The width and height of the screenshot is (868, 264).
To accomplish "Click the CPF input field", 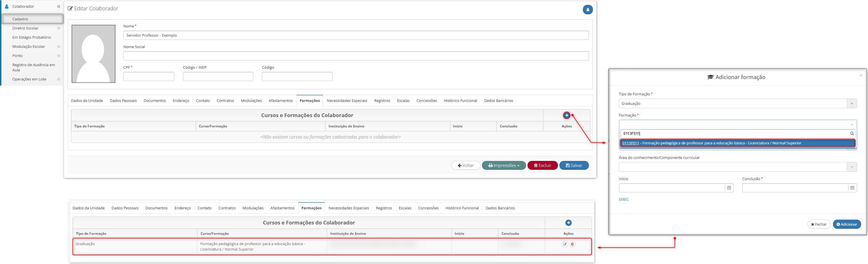I will pos(149,77).
